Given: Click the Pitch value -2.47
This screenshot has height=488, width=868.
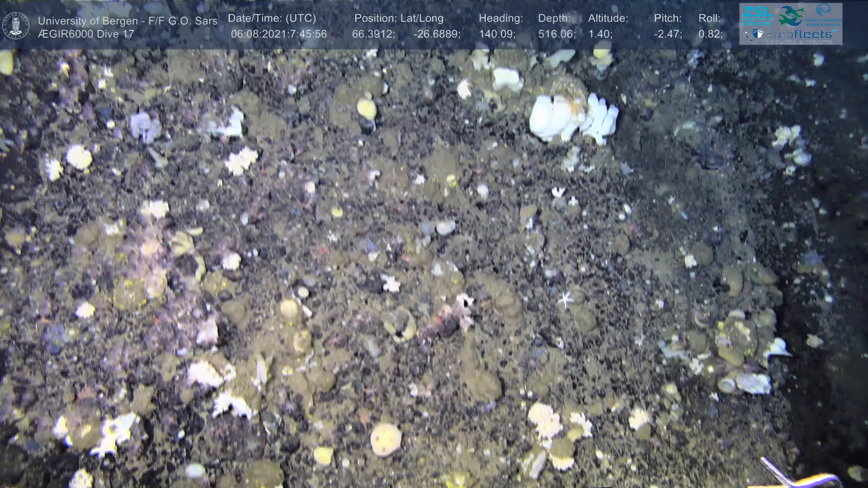Looking at the screenshot, I should click(x=668, y=34).
